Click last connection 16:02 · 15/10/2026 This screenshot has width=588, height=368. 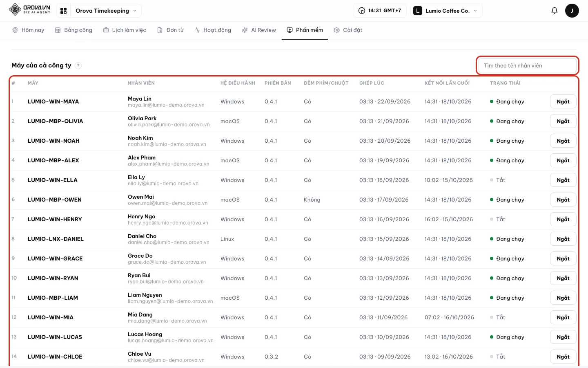449,220
